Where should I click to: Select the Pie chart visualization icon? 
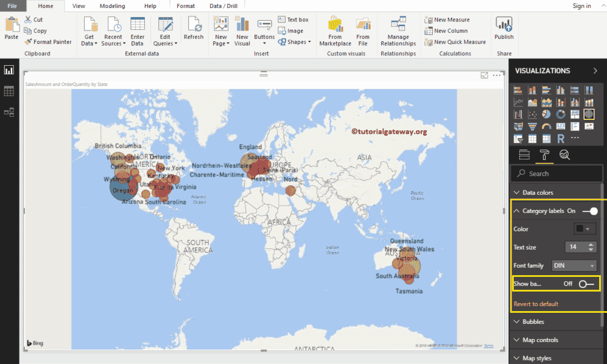[547, 114]
